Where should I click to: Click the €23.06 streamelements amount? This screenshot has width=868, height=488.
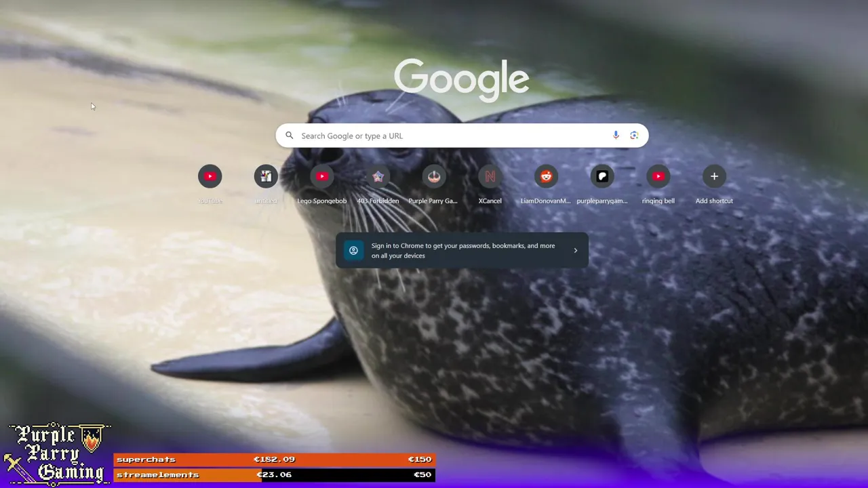pos(274,475)
